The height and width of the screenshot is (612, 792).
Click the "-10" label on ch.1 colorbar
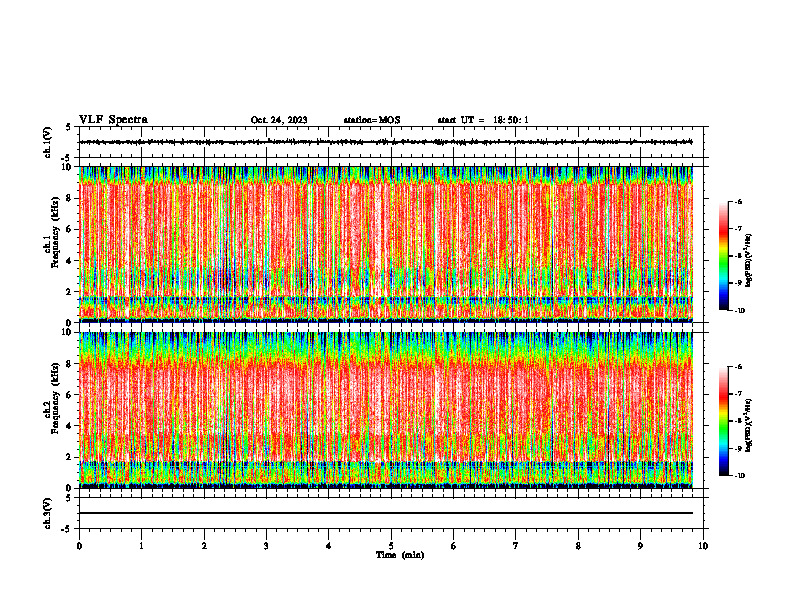click(x=739, y=311)
